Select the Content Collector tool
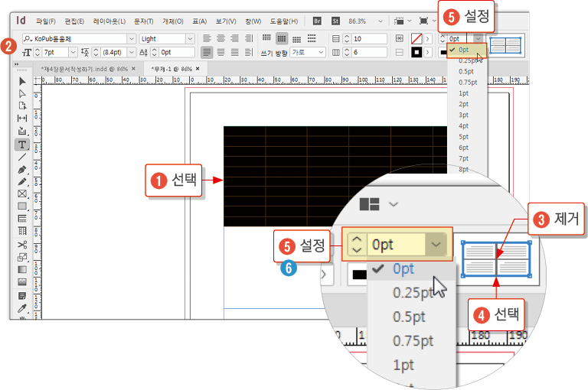Image resolution: width=588 pixels, height=390 pixels. 22,131
